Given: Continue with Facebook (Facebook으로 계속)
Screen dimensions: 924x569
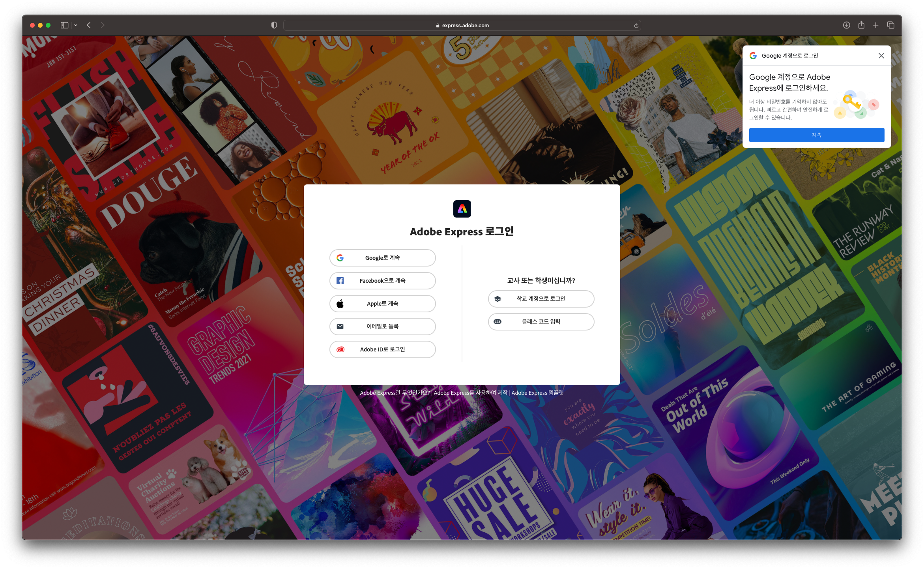Looking at the screenshot, I should click(382, 281).
